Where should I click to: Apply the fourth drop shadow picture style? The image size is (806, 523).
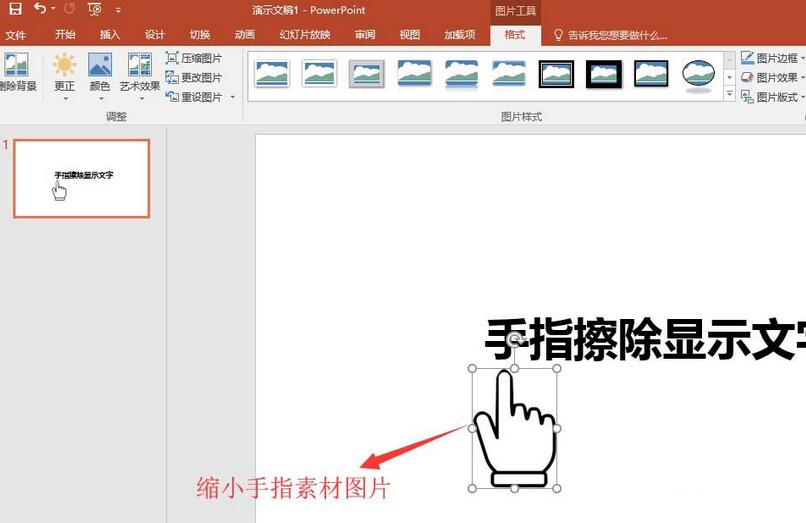(414, 74)
